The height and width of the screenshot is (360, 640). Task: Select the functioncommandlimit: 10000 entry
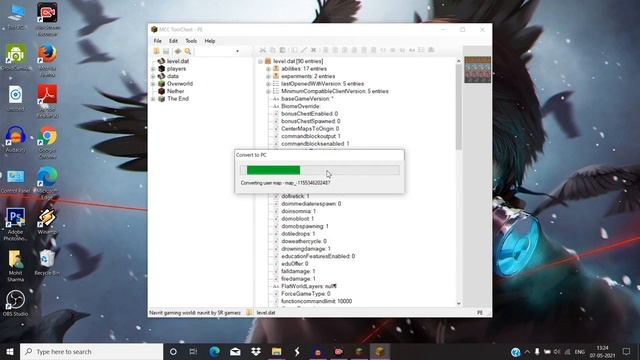(x=316, y=301)
